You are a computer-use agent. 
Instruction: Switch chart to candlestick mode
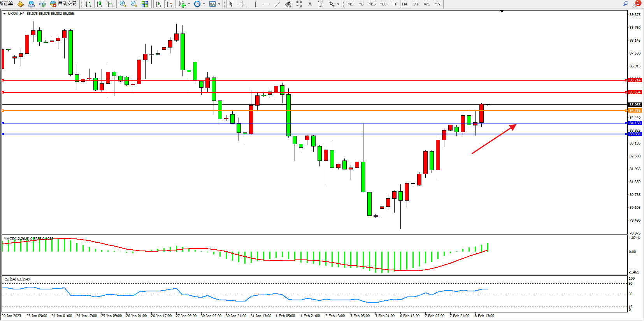(99, 4)
